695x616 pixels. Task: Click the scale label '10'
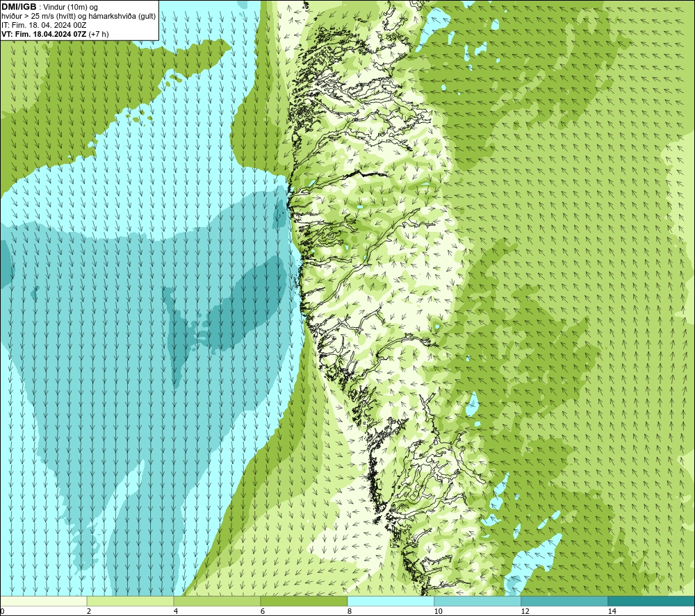click(438, 611)
